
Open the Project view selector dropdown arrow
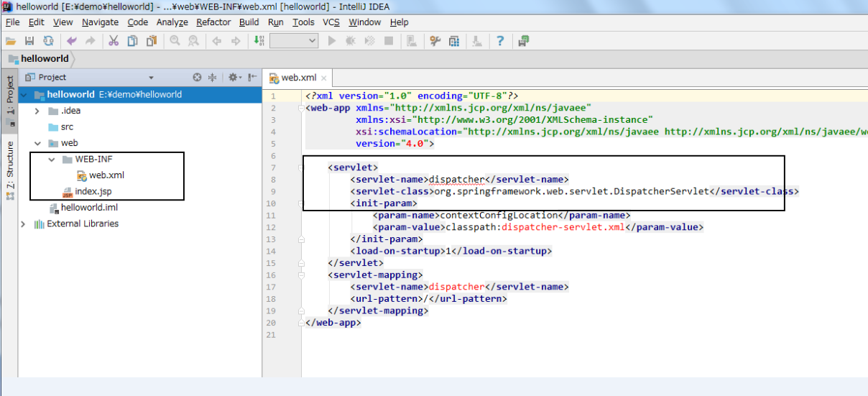pos(151,78)
